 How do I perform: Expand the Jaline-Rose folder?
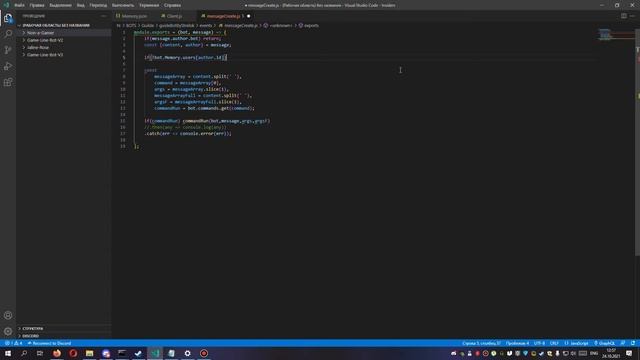click(x=63, y=47)
